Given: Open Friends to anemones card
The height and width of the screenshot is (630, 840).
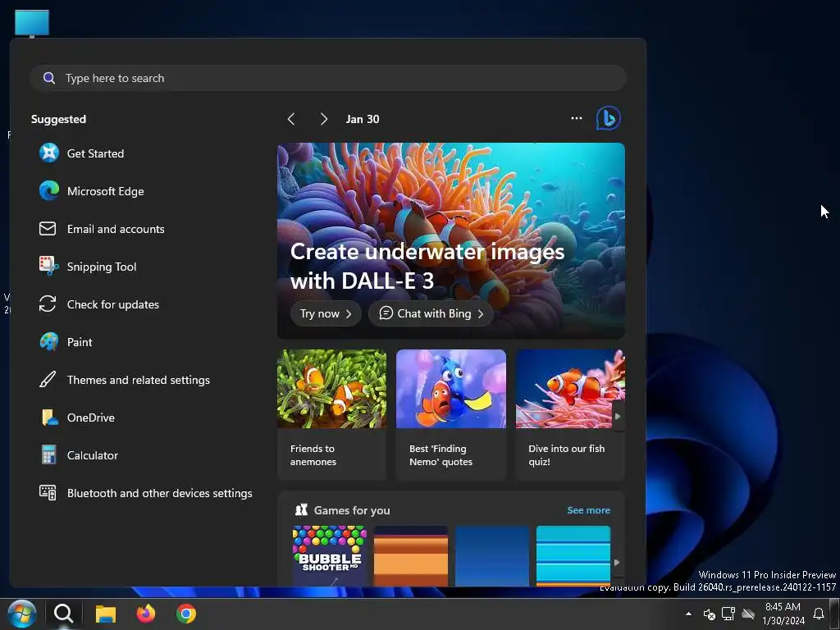Looking at the screenshot, I should pyautogui.click(x=331, y=414).
